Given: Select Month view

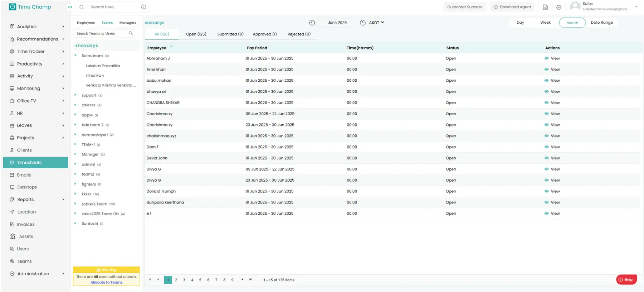Looking at the screenshot, I should point(572,23).
